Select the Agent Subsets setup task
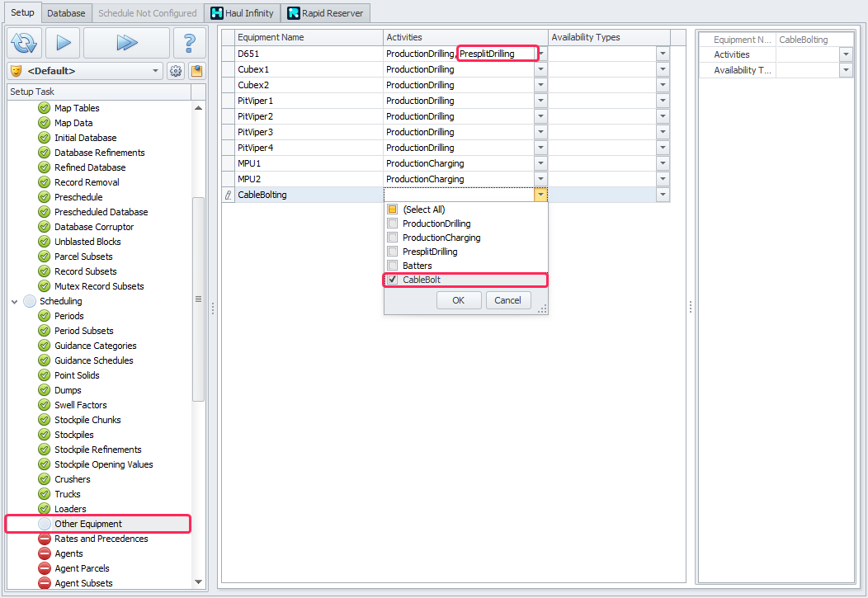 coord(83,583)
